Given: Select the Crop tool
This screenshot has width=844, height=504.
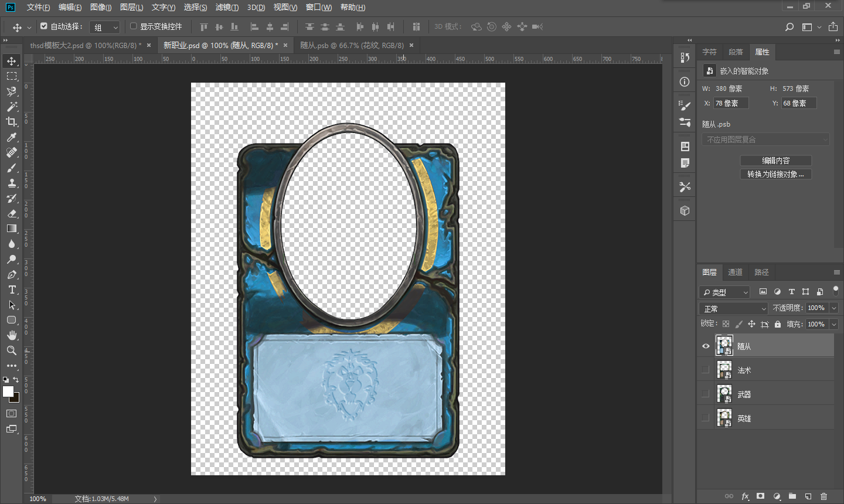Looking at the screenshot, I should pos(12,122).
